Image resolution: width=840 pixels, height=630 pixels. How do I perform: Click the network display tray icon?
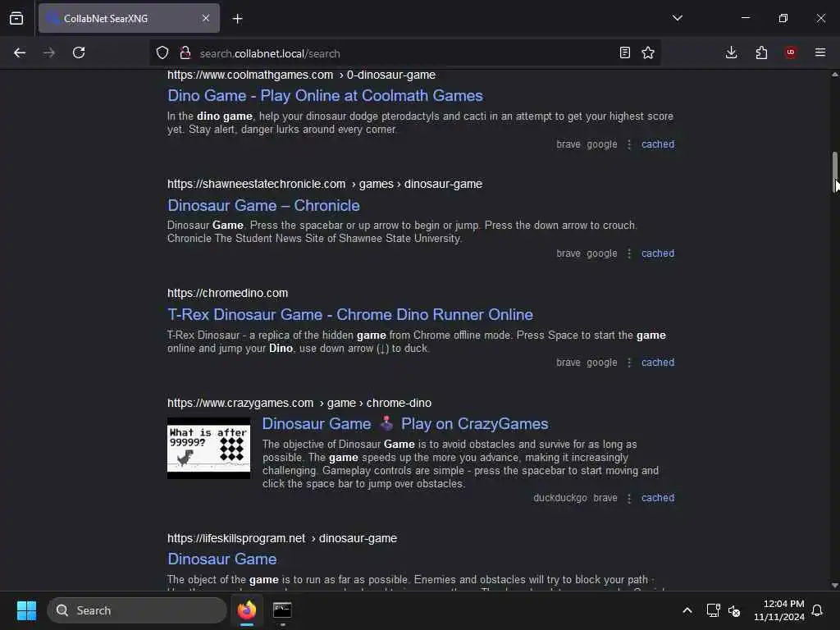click(713, 610)
